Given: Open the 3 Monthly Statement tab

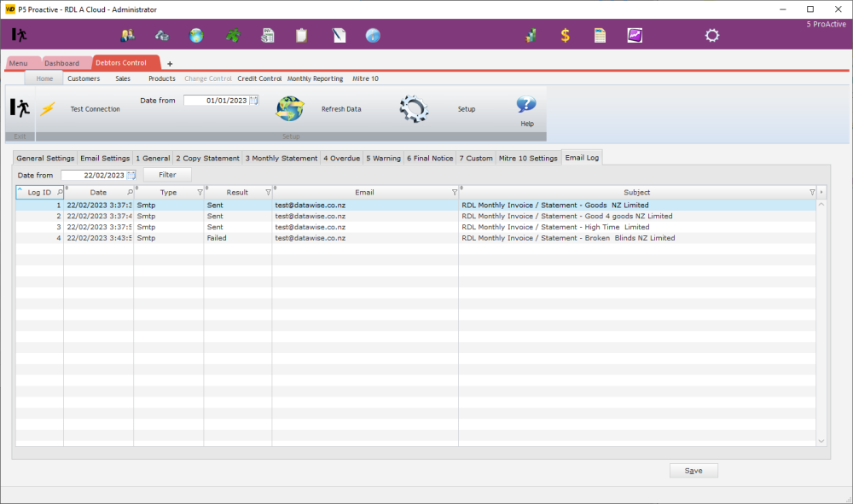Looking at the screenshot, I should click(x=281, y=159).
